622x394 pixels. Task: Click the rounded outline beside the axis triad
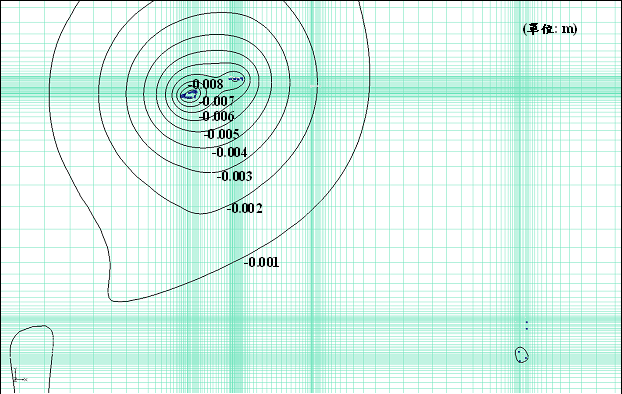click(31, 359)
